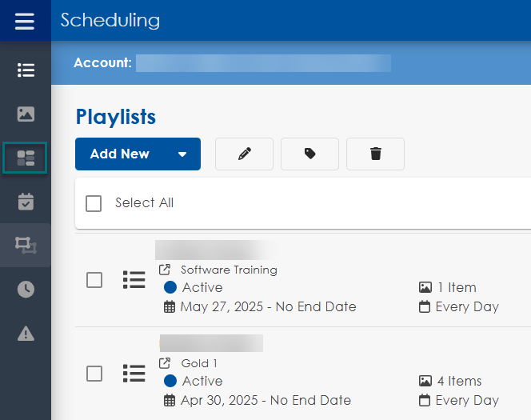Open the Software Training external link
531x420 pixels.
click(166, 270)
